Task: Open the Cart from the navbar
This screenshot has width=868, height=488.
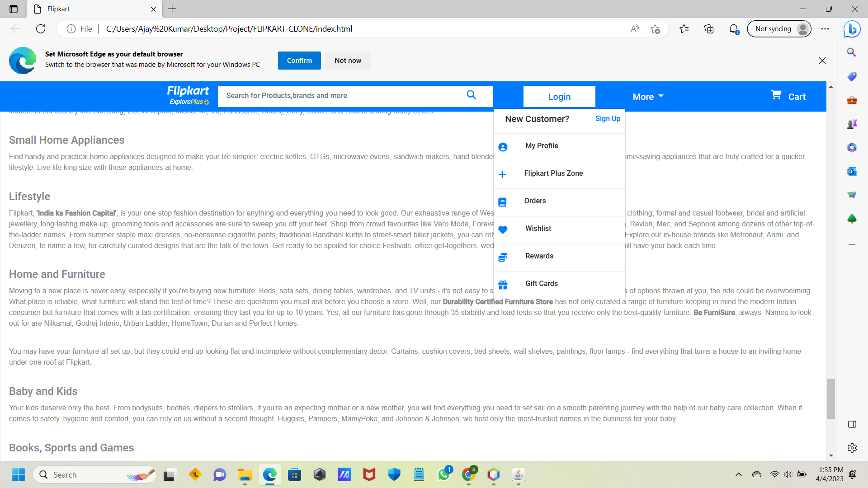Action: click(788, 96)
